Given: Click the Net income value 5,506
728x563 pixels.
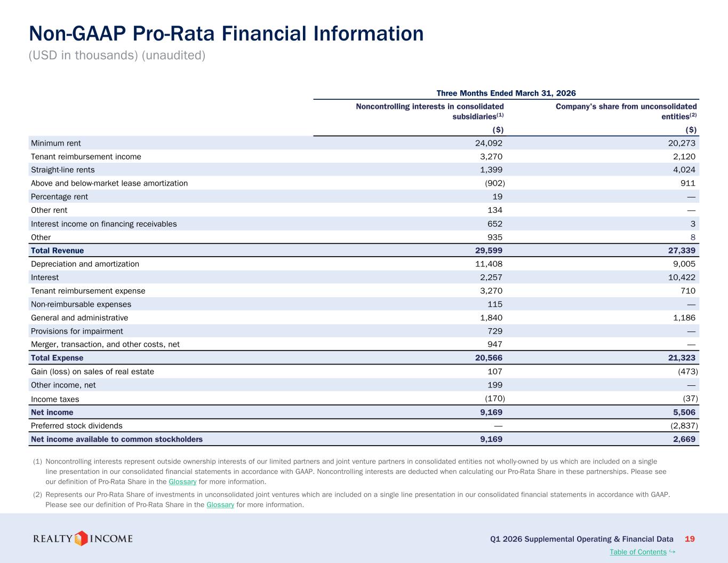Looking at the screenshot, I should [684, 412].
